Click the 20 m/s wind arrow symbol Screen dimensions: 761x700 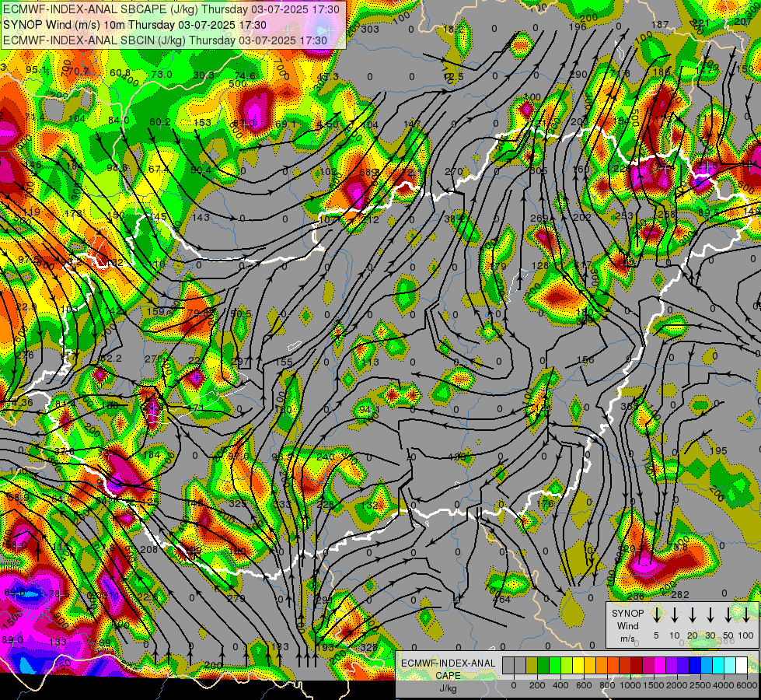(692, 615)
